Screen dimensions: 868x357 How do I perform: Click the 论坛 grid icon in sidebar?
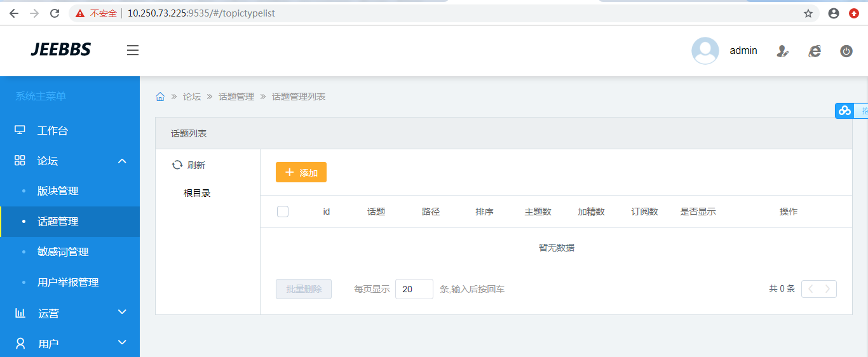tap(20, 161)
